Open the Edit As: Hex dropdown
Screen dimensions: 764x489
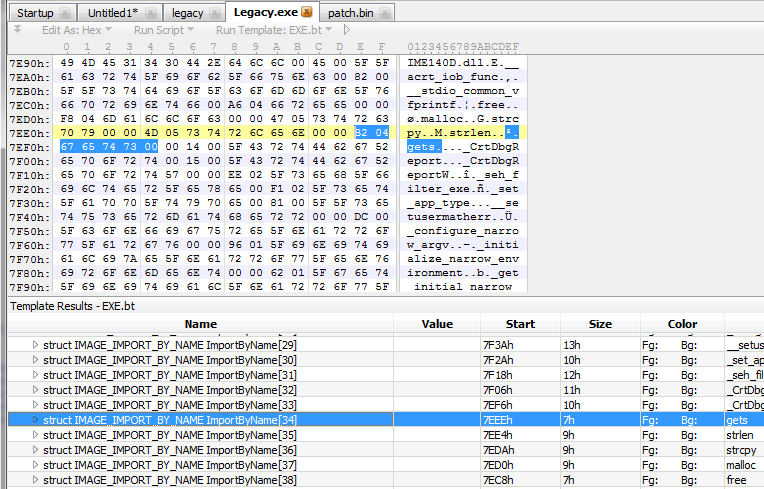click(x=76, y=30)
